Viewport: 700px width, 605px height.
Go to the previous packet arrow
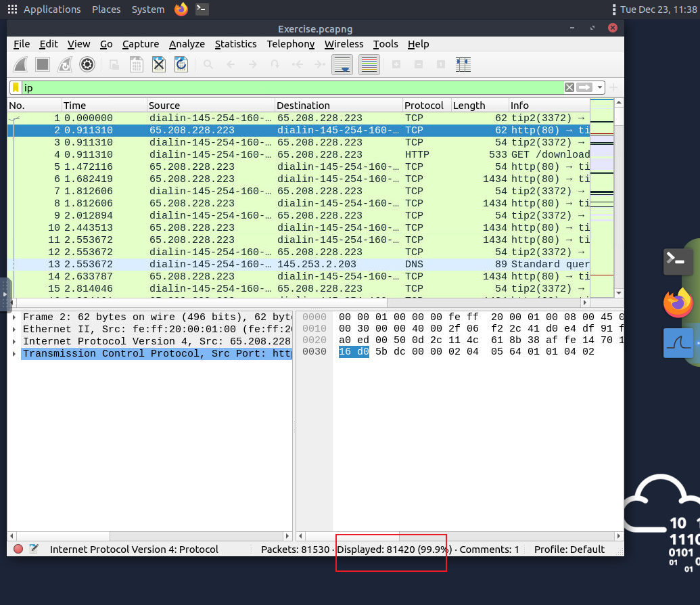click(x=231, y=65)
